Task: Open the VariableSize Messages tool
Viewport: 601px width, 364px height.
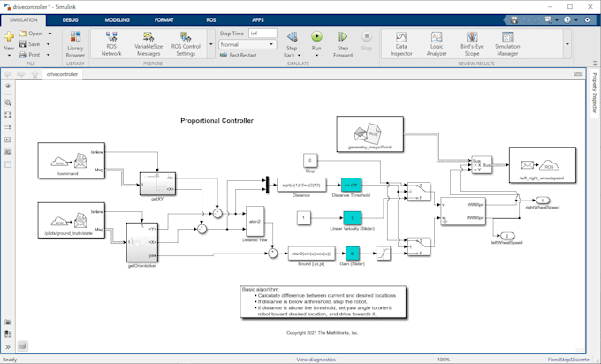Action: click(x=148, y=43)
